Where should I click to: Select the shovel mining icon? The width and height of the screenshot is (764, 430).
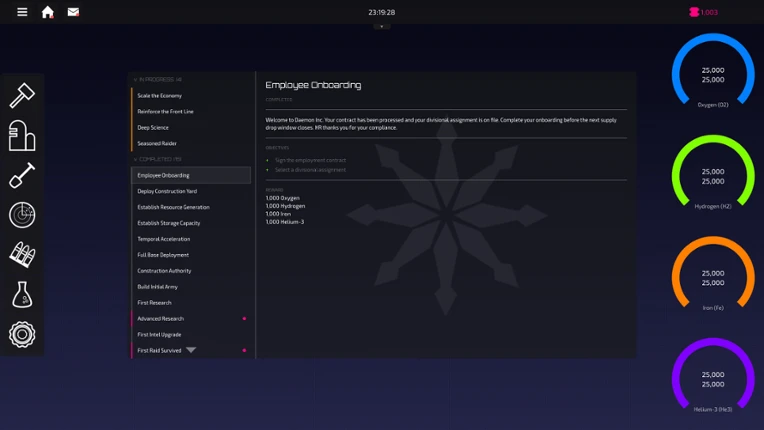22,175
